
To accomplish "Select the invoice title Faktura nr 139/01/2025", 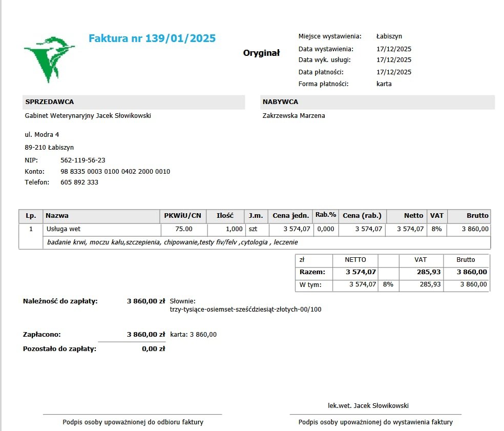I will [x=152, y=38].
